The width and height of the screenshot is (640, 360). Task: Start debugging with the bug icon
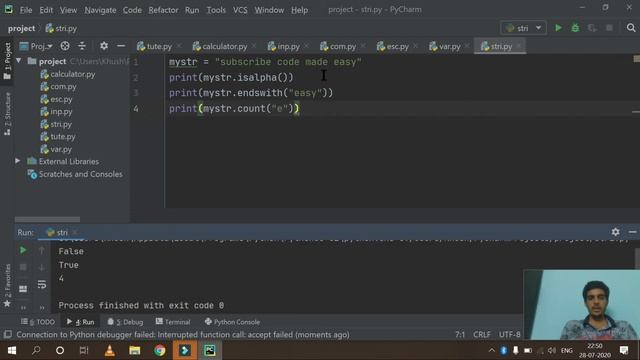click(x=575, y=28)
